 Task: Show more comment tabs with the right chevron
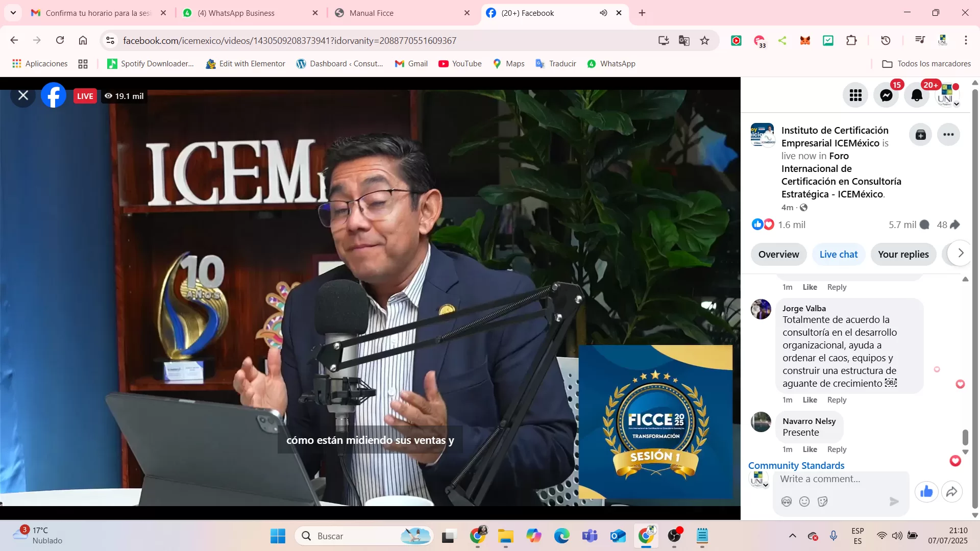(961, 253)
